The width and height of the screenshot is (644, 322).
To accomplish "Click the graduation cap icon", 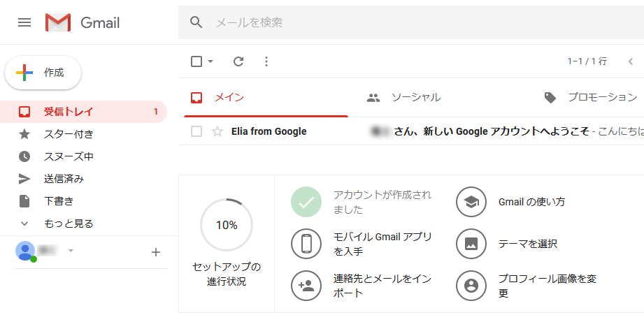I will coord(471,202).
